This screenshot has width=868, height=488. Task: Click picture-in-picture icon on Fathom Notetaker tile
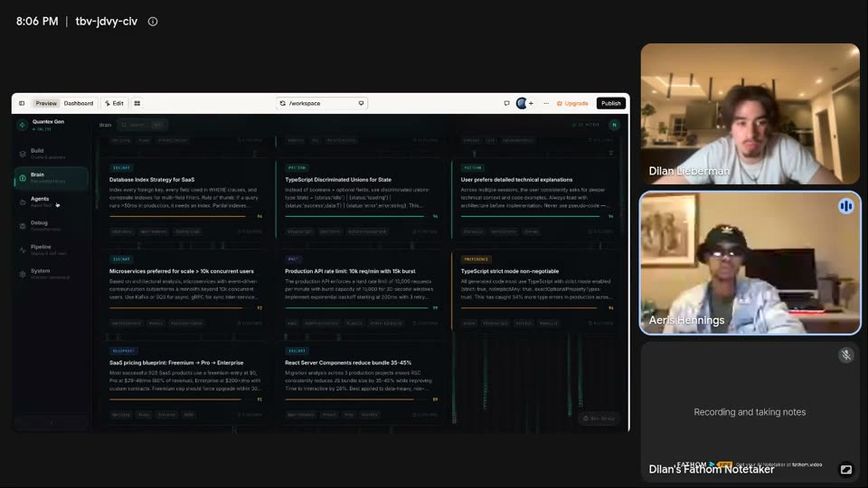[x=846, y=470]
